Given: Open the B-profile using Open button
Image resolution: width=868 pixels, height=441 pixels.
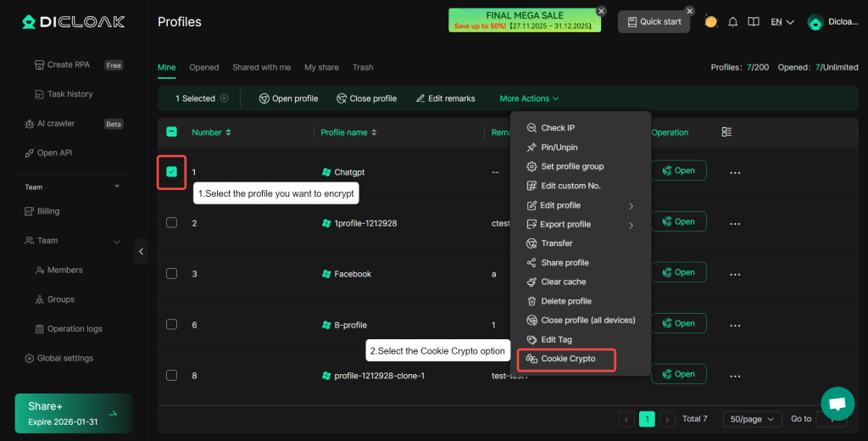Looking at the screenshot, I should [x=678, y=323].
